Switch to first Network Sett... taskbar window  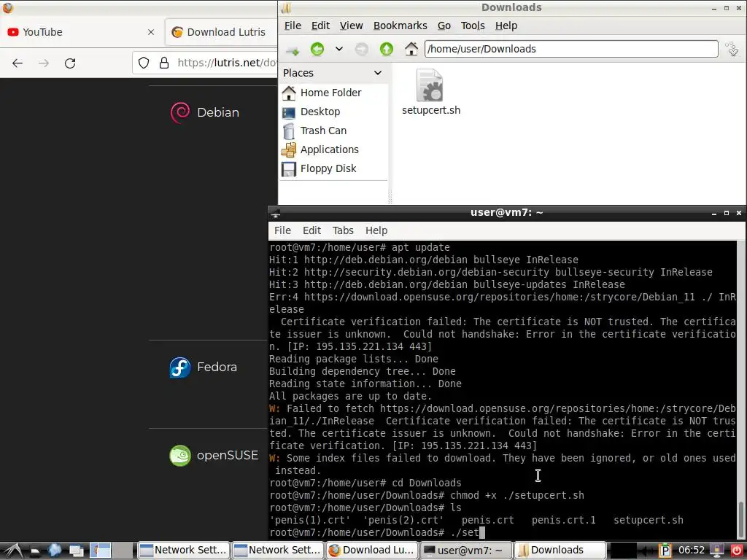184,551
